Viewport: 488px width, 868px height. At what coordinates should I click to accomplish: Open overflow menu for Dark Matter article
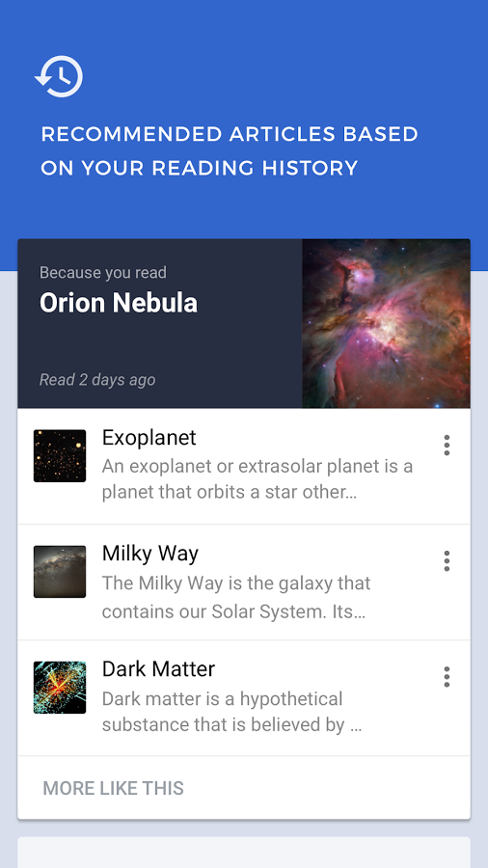(x=447, y=676)
